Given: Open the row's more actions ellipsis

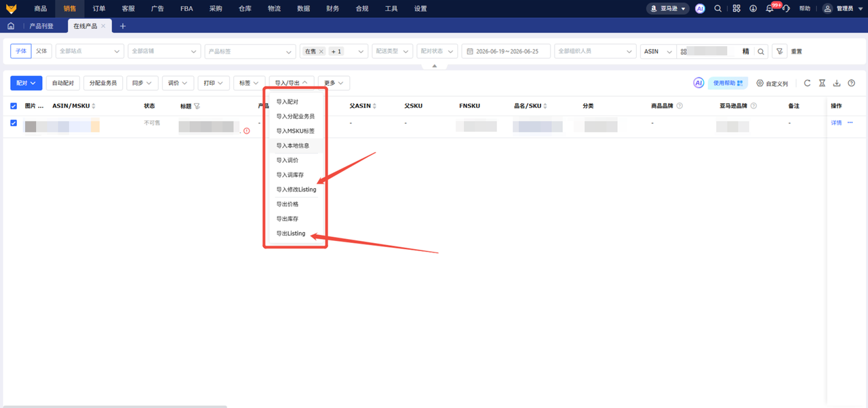Looking at the screenshot, I should click(x=850, y=123).
